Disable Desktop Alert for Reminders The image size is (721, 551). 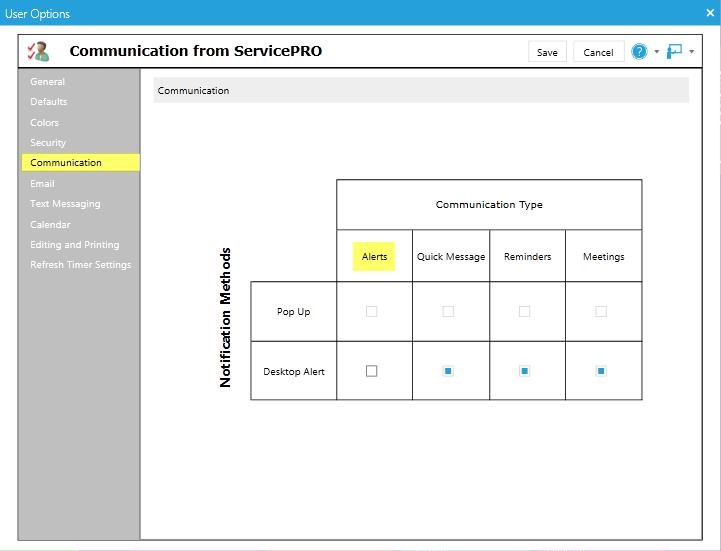coord(524,371)
